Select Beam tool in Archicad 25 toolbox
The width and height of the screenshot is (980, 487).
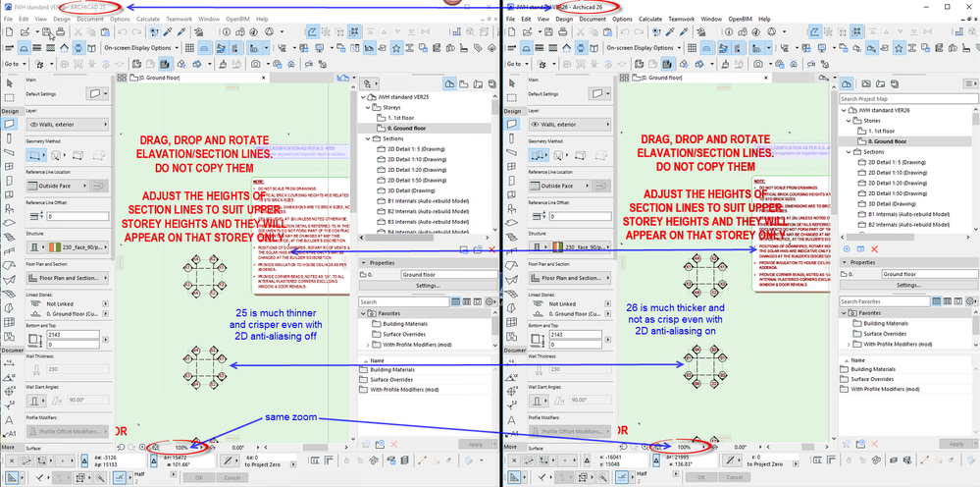coord(10,152)
